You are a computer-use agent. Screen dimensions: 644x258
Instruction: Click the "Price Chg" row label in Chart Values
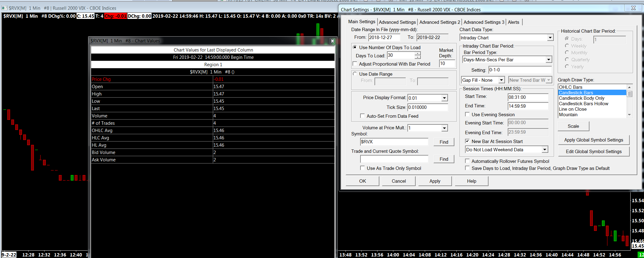101,79
